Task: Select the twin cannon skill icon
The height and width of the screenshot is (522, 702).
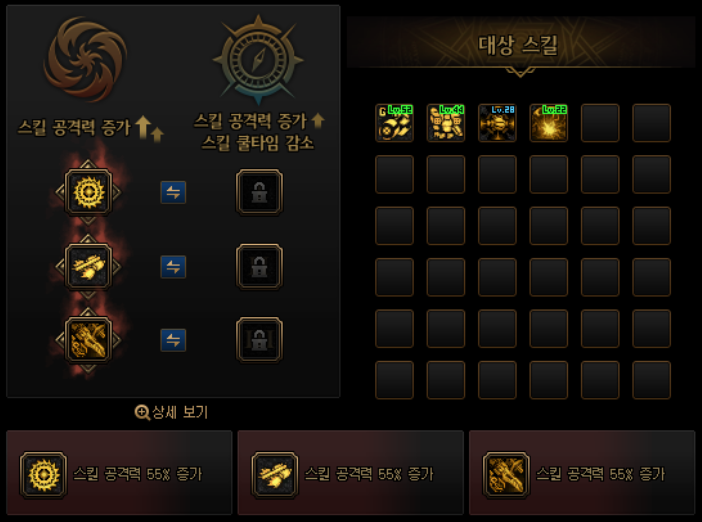Action: tap(88, 267)
